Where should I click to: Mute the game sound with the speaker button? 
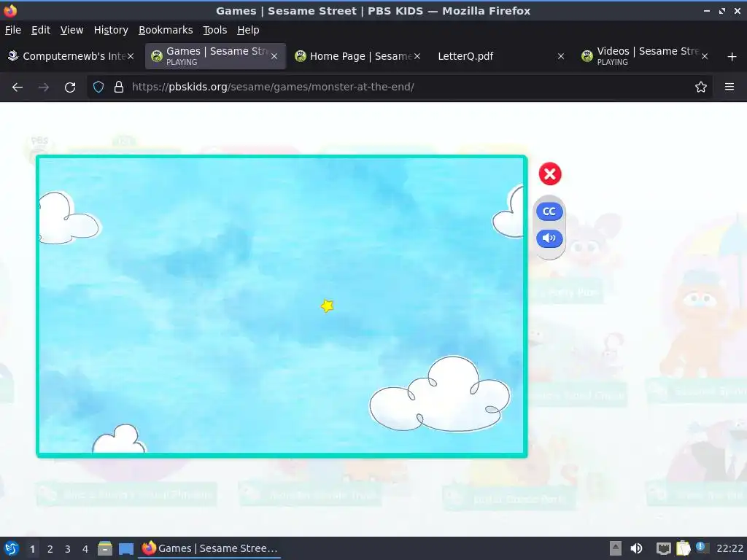point(549,238)
